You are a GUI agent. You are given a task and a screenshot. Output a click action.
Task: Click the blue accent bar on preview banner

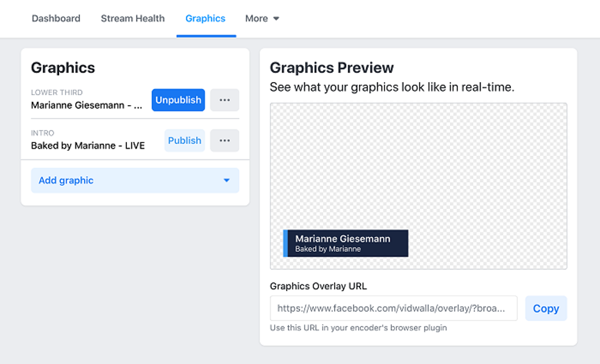pyautogui.click(x=285, y=244)
